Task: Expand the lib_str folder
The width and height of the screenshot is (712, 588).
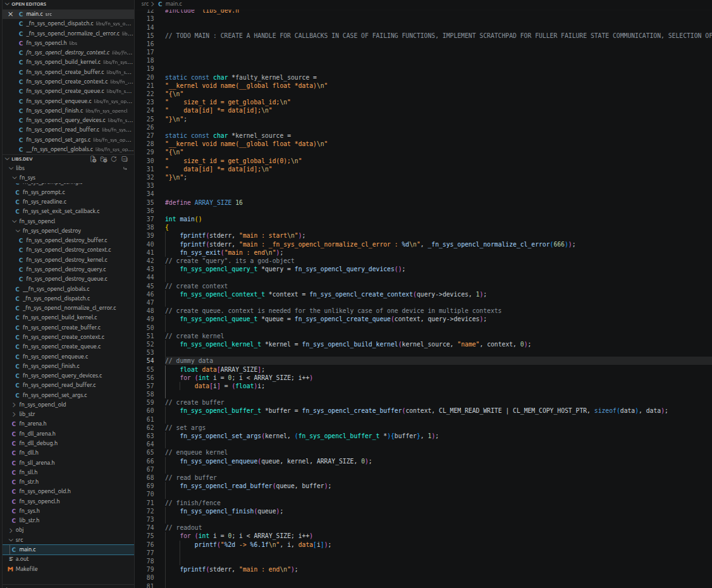Action: (15, 414)
